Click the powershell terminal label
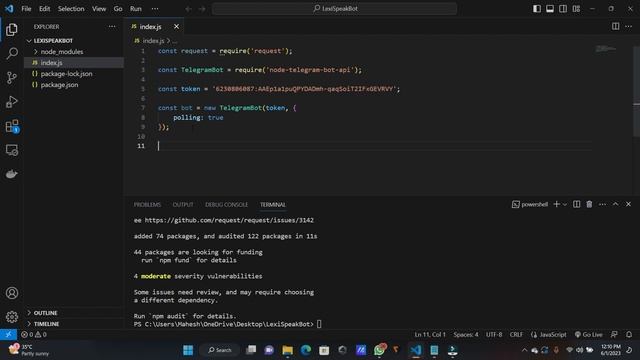 (x=530, y=204)
